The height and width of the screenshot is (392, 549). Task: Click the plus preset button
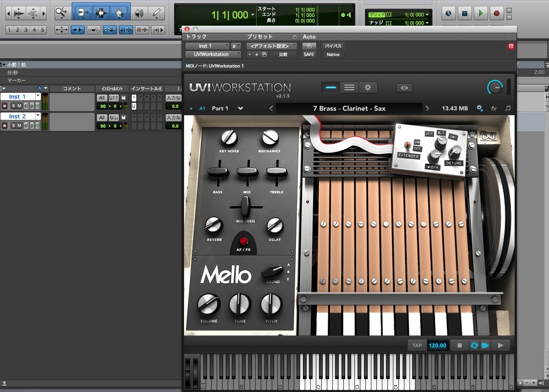coord(257,55)
